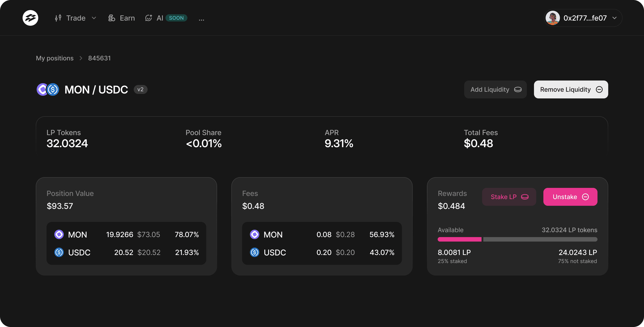The width and height of the screenshot is (644, 327).
Task: Click the Earn coins icon
Action: (112, 18)
